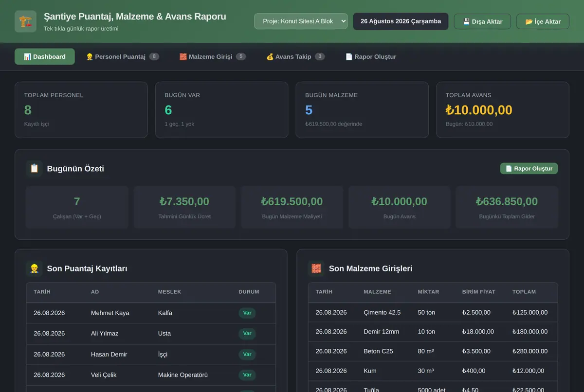This screenshot has width=584, height=392.
Task: Open the Proje: Konut Sitesi A Blok dropdown
Action: pyautogui.click(x=301, y=21)
